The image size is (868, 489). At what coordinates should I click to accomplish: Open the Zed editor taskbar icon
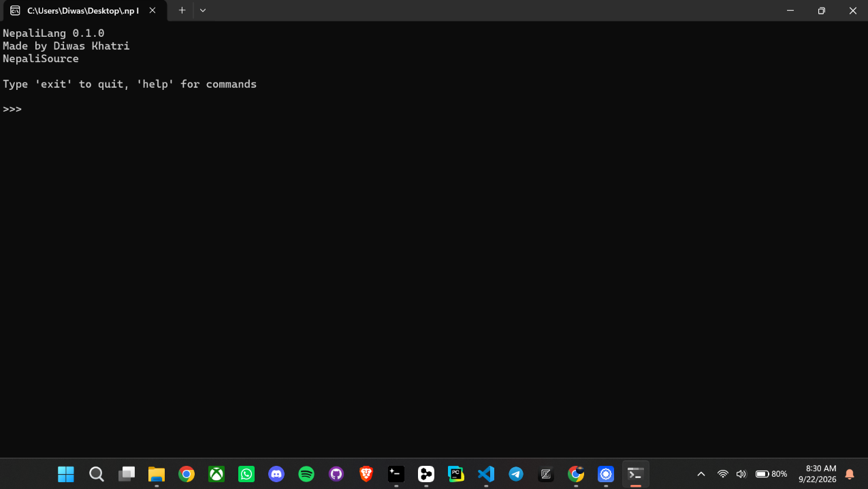point(546,474)
